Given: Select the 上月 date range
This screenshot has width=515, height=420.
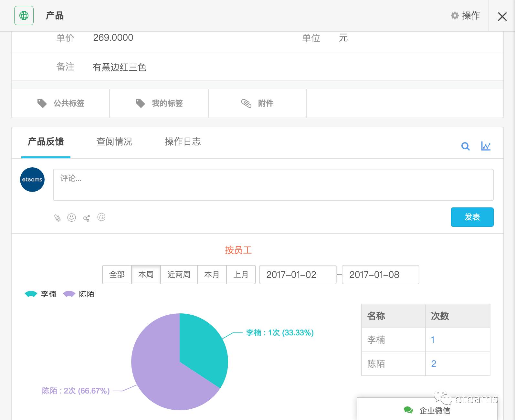Looking at the screenshot, I should (241, 275).
